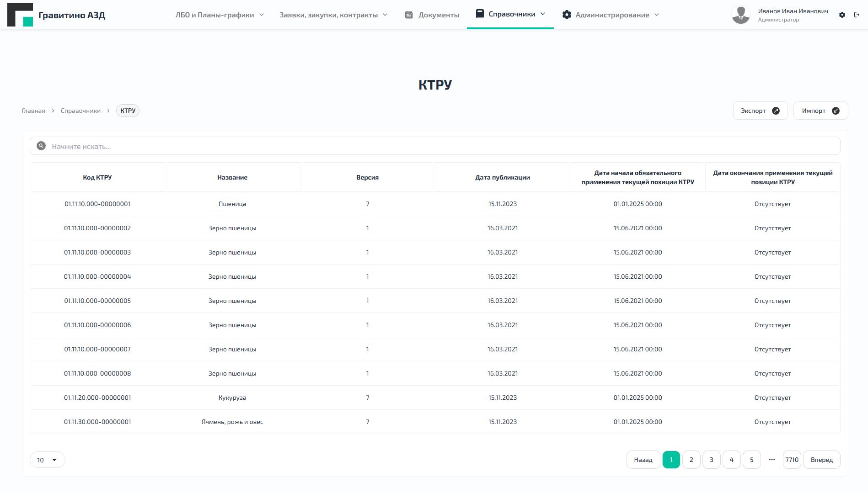Click the logout icon in header
Screen dimensions: 868x493
(857, 15)
